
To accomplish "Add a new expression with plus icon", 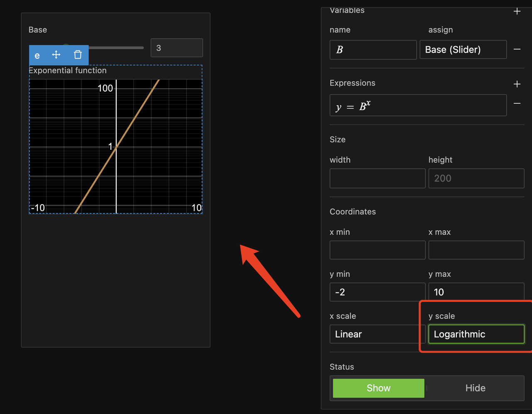I will (517, 84).
